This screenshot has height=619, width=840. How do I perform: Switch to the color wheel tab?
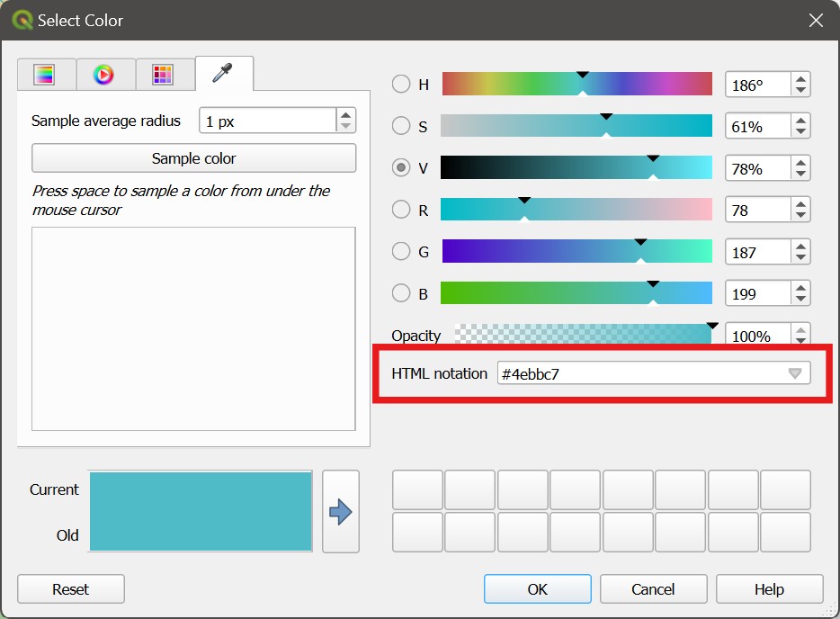pyautogui.click(x=105, y=75)
